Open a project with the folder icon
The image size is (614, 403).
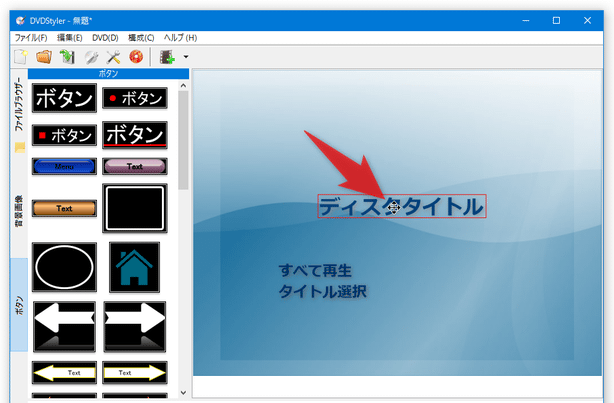click(x=44, y=57)
